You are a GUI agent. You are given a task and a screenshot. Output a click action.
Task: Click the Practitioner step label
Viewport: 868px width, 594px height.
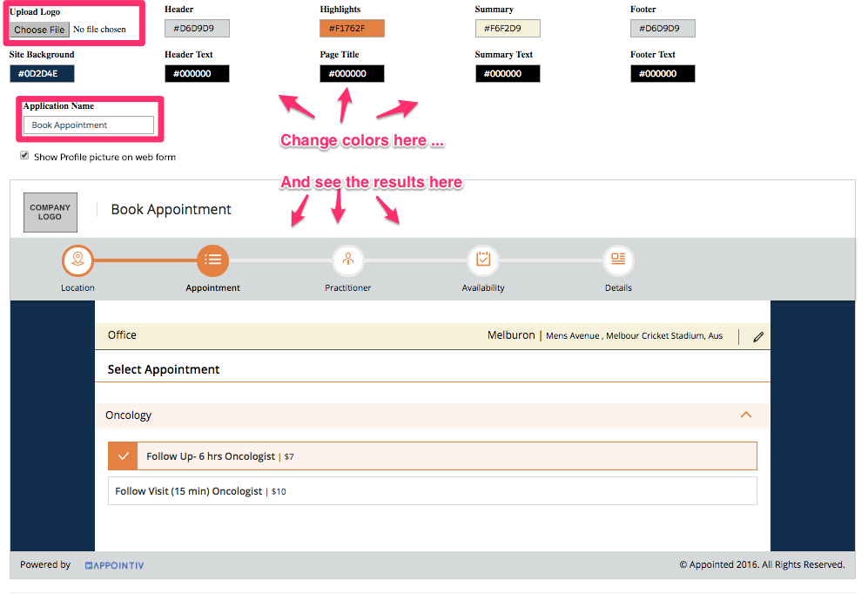tap(347, 288)
